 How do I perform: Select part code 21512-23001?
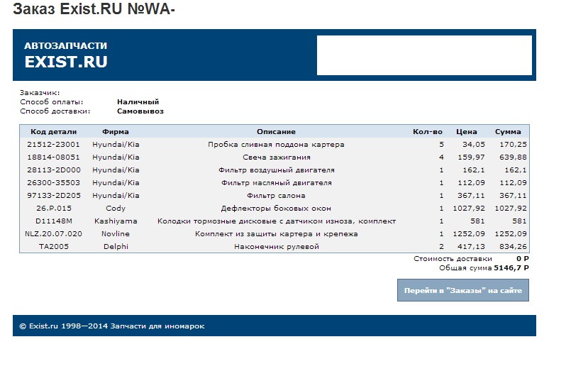tap(54, 145)
